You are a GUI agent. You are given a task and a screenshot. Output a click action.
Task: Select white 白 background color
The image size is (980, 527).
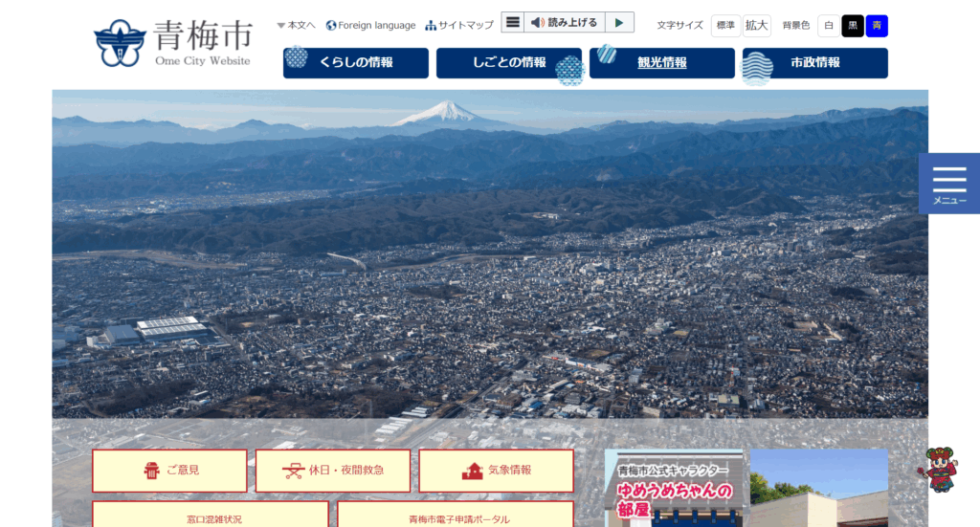coord(828,26)
